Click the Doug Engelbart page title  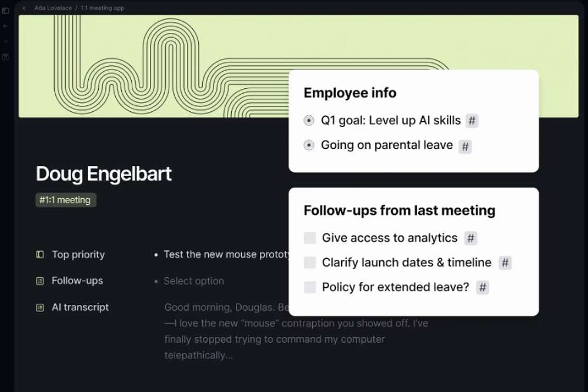(x=103, y=174)
